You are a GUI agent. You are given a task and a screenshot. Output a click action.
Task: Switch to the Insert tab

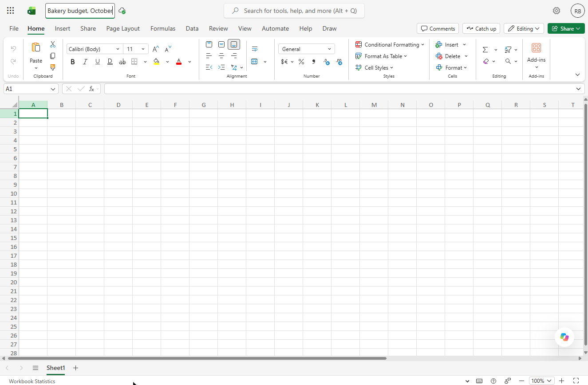[x=63, y=28]
